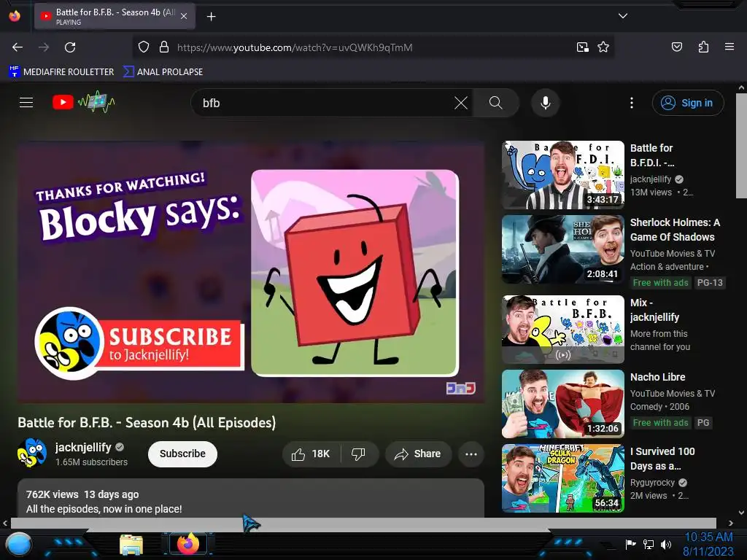Image resolution: width=747 pixels, height=560 pixels.
Task: Bookmark this page with the star icon
Action: pos(603,47)
